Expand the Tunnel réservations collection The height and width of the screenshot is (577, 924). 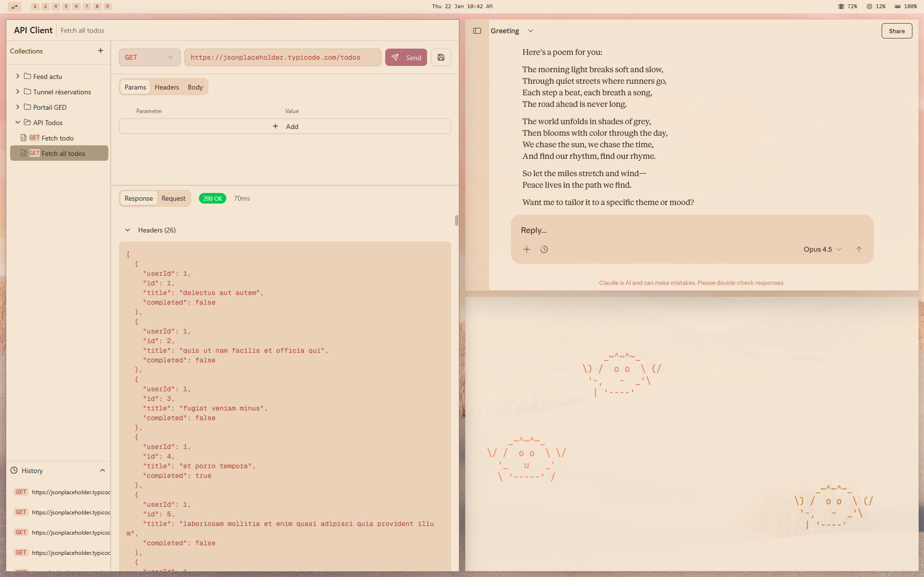18,91
